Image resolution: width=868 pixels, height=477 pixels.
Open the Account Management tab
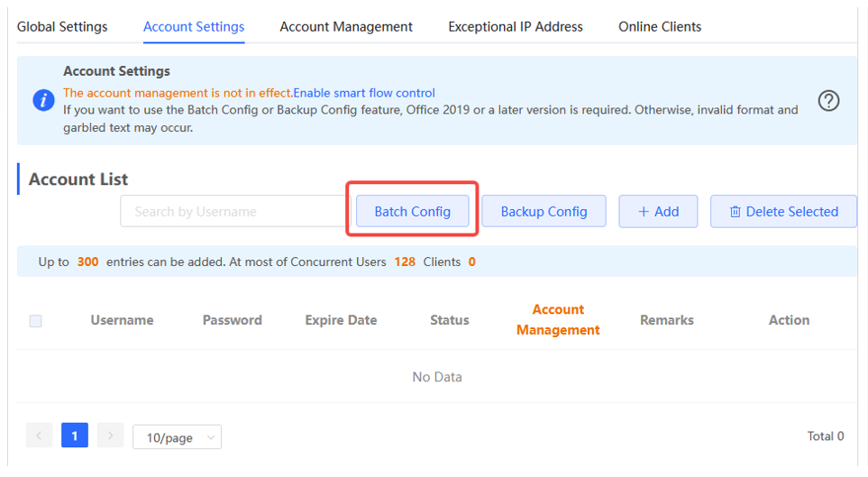pos(346,27)
